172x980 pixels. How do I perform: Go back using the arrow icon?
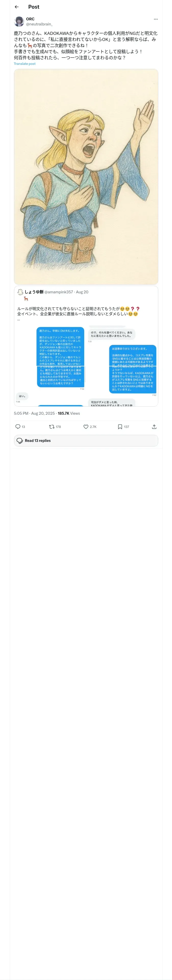[x=17, y=7]
